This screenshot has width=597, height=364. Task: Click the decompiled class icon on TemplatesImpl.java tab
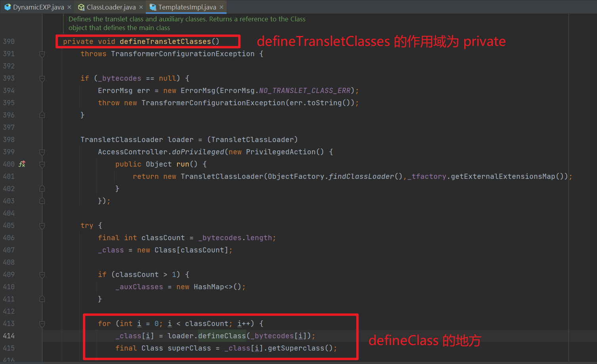[x=153, y=7]
